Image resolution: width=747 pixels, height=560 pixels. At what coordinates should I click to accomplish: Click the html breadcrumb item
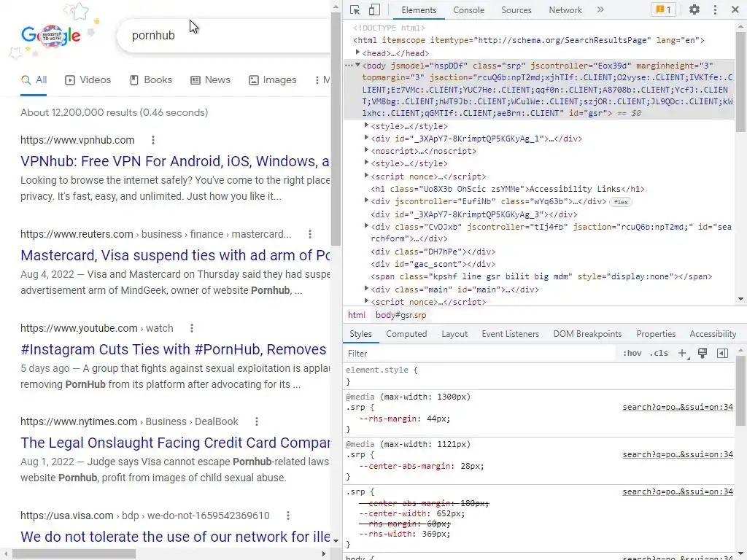click(356, 315)
